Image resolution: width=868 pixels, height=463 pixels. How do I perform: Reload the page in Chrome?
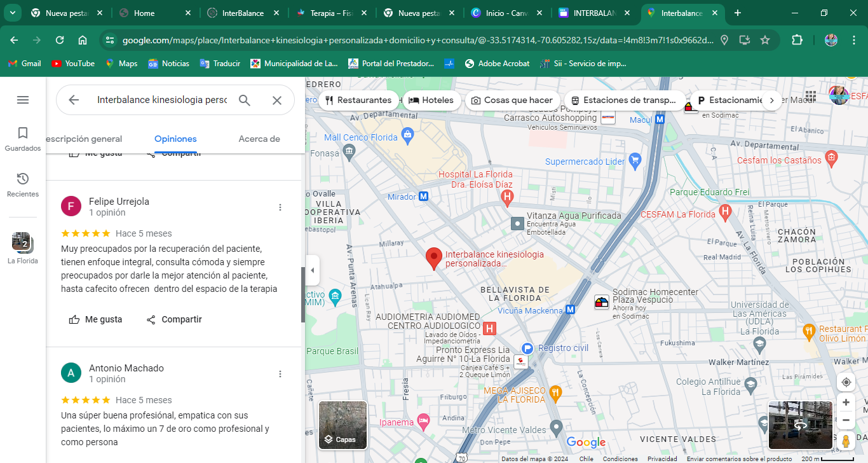60,40
